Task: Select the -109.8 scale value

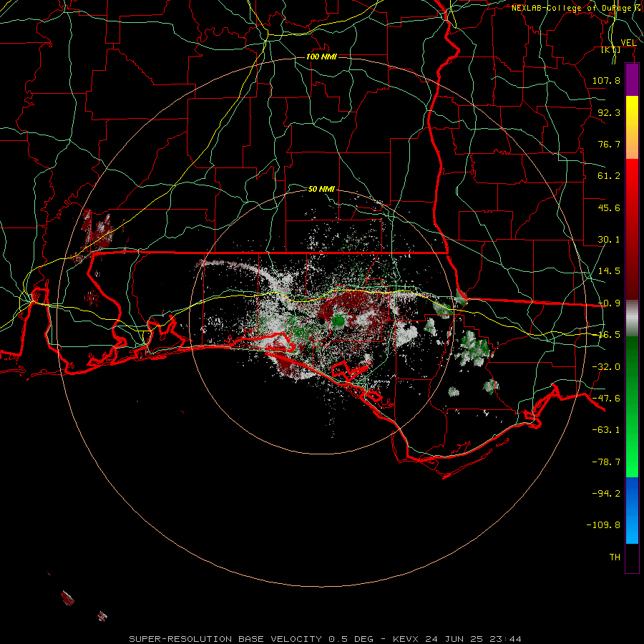Action: [x=603, y=525]
